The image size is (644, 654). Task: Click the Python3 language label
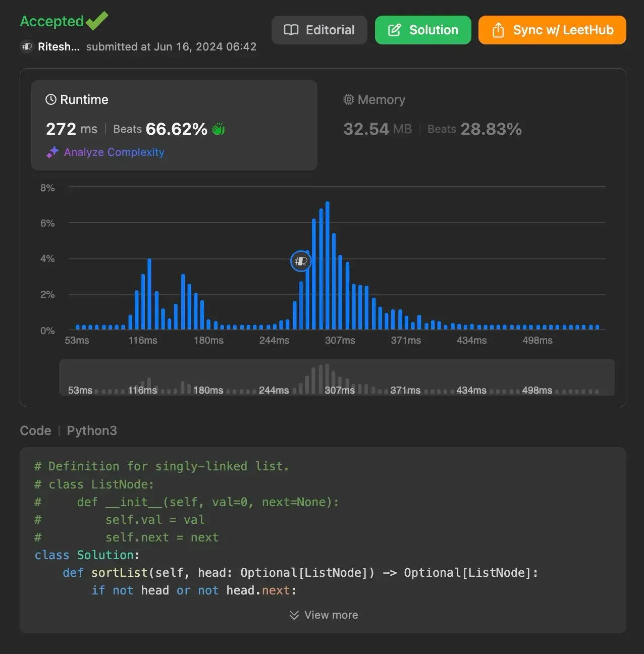[x=92, y=430]
